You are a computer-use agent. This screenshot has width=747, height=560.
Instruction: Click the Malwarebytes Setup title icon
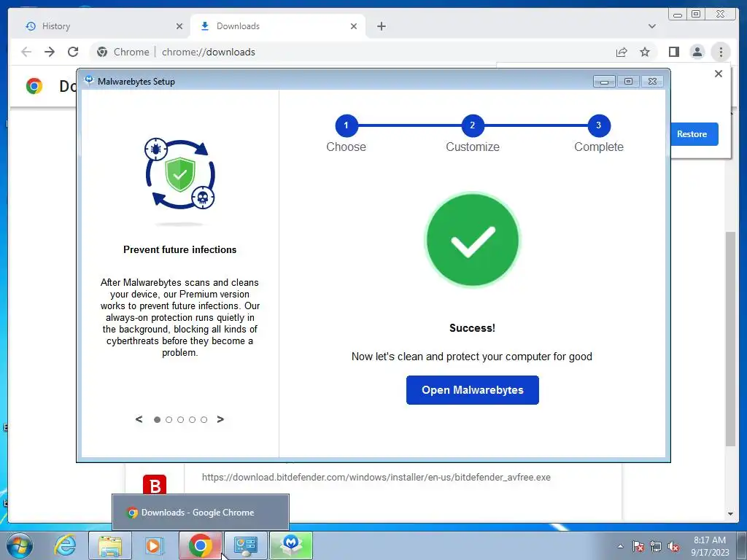[x=88, y=81]
